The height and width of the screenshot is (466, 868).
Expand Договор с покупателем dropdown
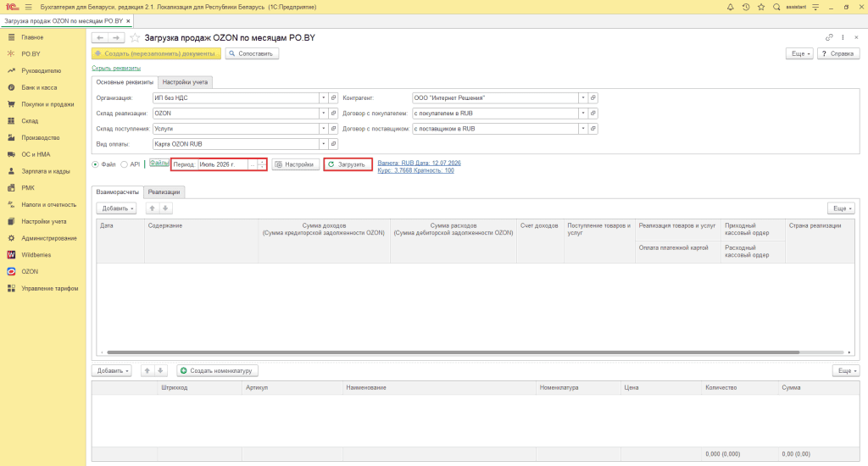click(x=583, y=114)
